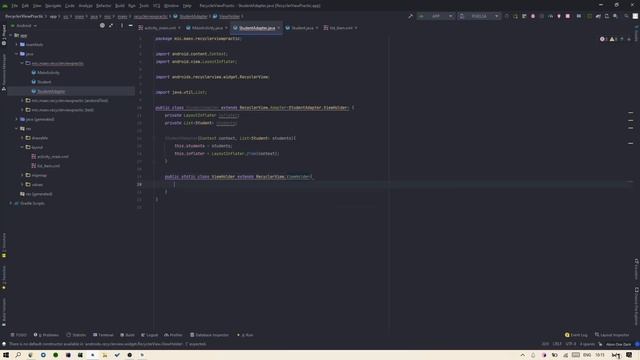This screenshot has height=360, width=640.
Task: Switch to the activity_main.xml editor tab
Action: pos(160,28)
